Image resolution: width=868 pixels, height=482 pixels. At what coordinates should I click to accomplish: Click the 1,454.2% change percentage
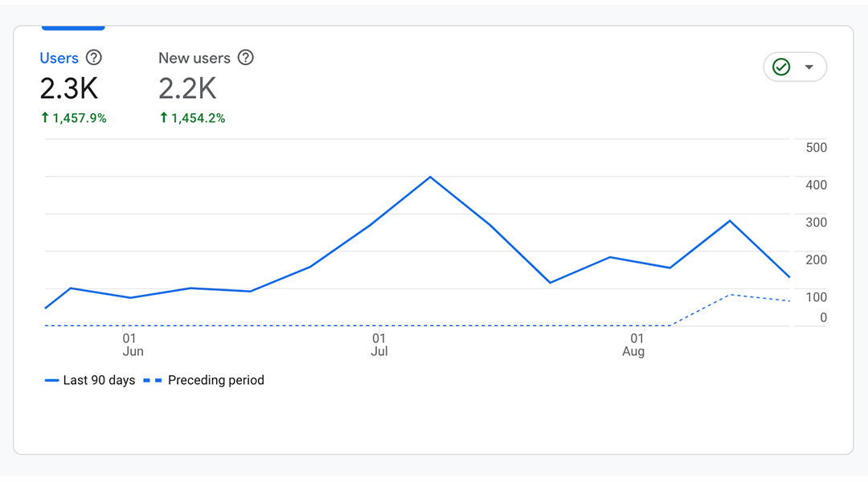(x=199, y=118)
